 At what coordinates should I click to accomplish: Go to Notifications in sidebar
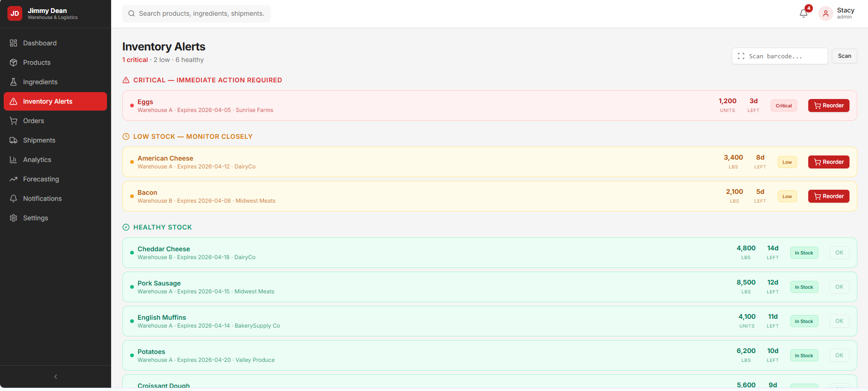(55, 199)
